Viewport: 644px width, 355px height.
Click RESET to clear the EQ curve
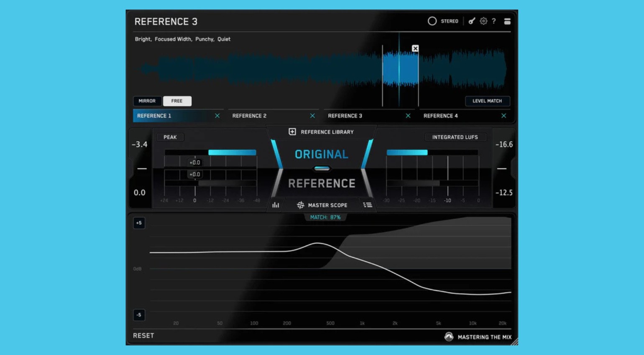click(x=144, y=335)
